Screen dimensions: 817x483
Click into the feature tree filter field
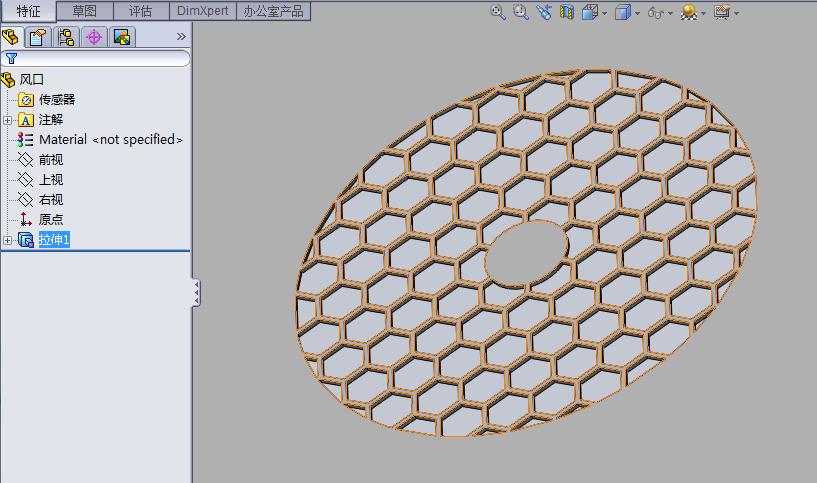point(96,58)
